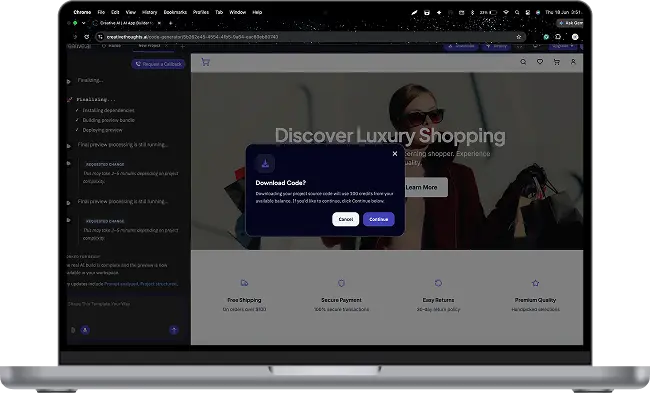Expand second Final preview processing step arrow
This screenshot has height=393, width=650.
click(x=69, y=203)
